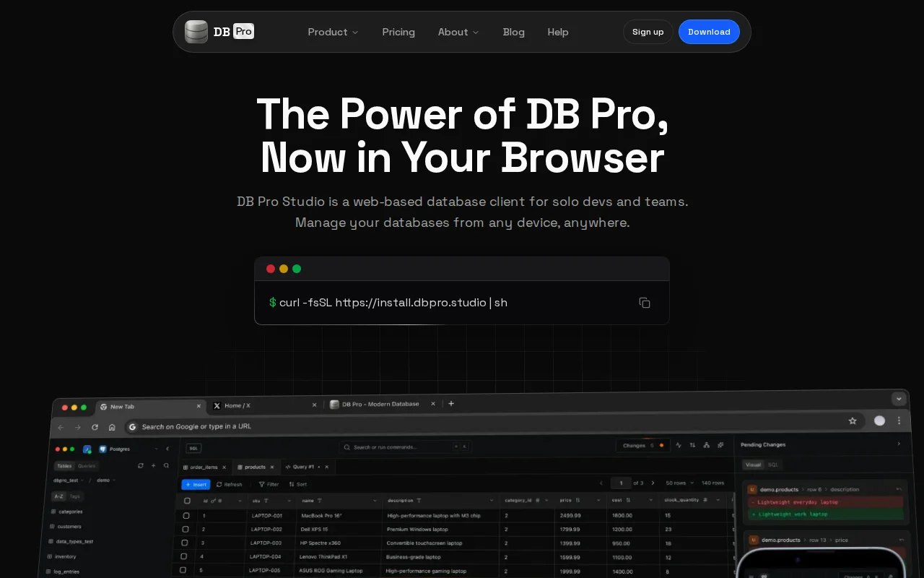Click the Filter button
The width and height of the screenshot is (924, 578).
269,484
